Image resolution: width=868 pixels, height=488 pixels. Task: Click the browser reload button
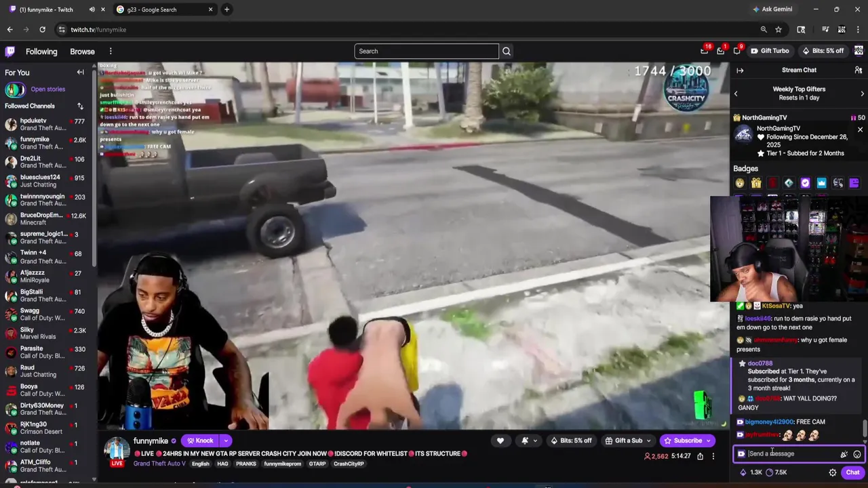[42, 30]
